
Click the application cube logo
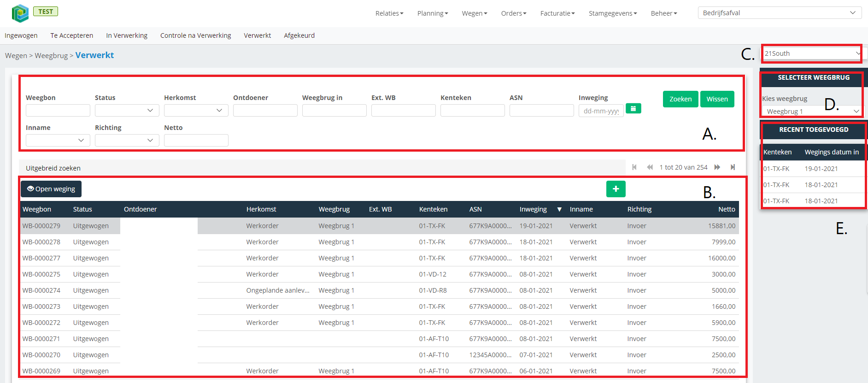tap(20, 13)
